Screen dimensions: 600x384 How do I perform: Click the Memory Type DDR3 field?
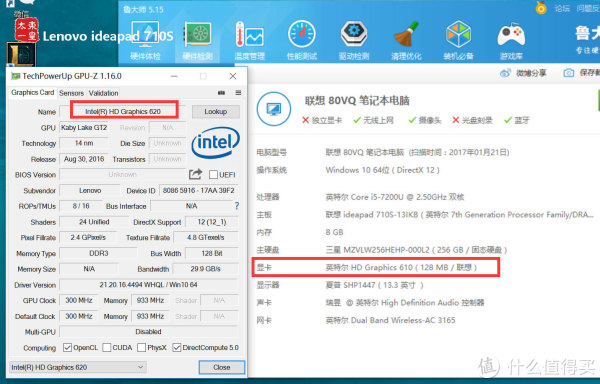(x=99, y=253)
